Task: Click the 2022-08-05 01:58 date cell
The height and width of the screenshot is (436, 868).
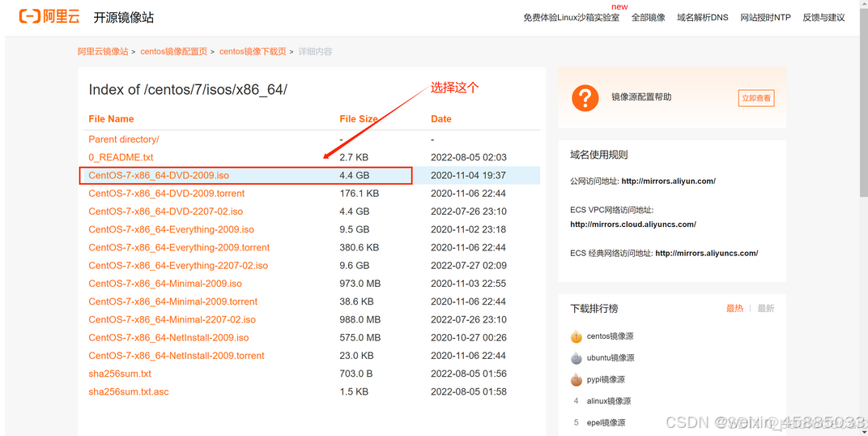Action: pos(468,391)
